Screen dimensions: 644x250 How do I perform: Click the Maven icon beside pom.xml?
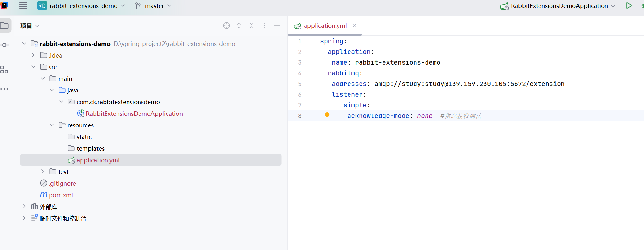[x=44, y=195]
